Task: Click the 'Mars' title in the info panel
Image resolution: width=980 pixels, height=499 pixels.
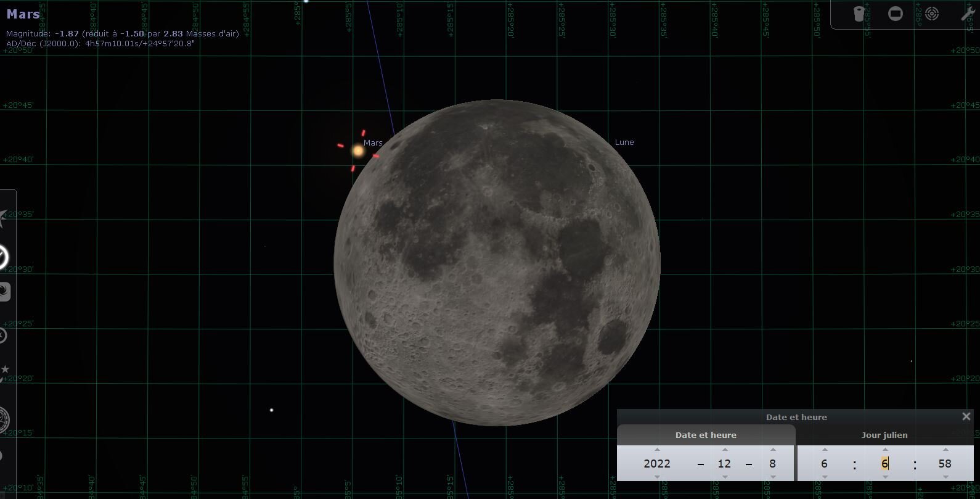Action: (23, 14)
